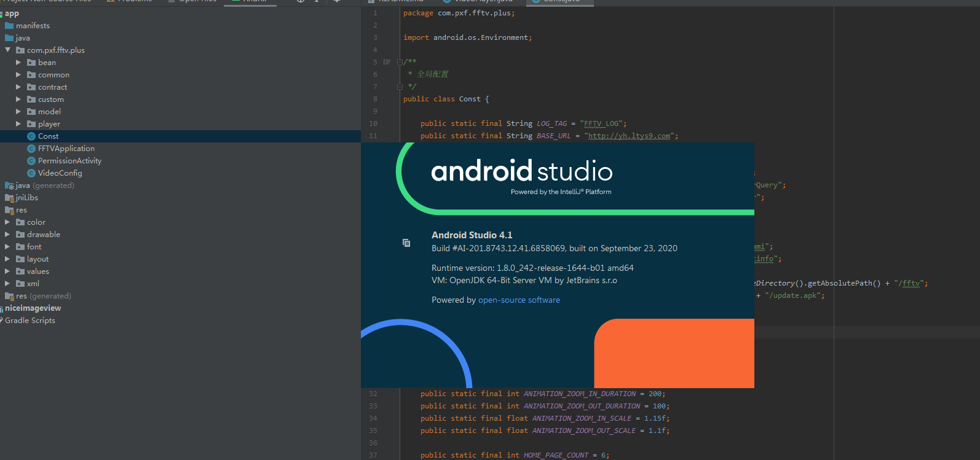Click line number 32 in gutter

373,394
